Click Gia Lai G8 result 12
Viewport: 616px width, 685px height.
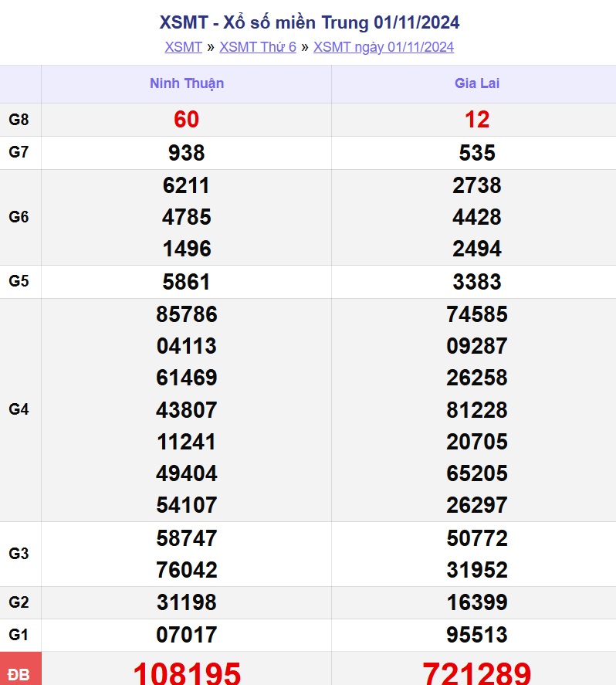tap(476, 120)
